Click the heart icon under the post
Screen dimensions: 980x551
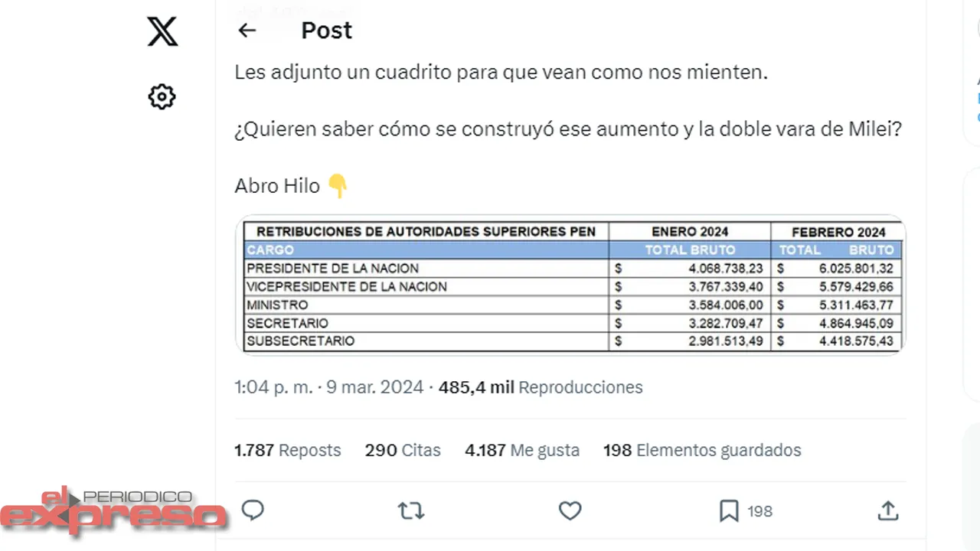[570, 510]
